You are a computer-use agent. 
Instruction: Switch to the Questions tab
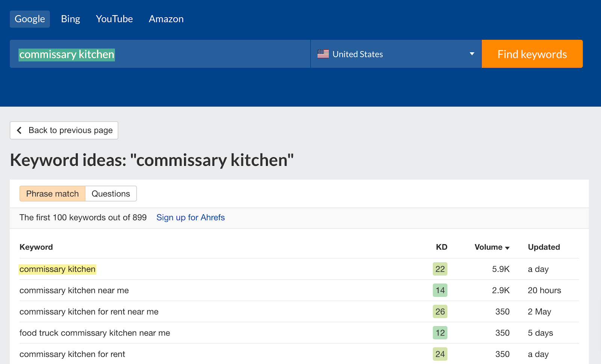[111, 194]
